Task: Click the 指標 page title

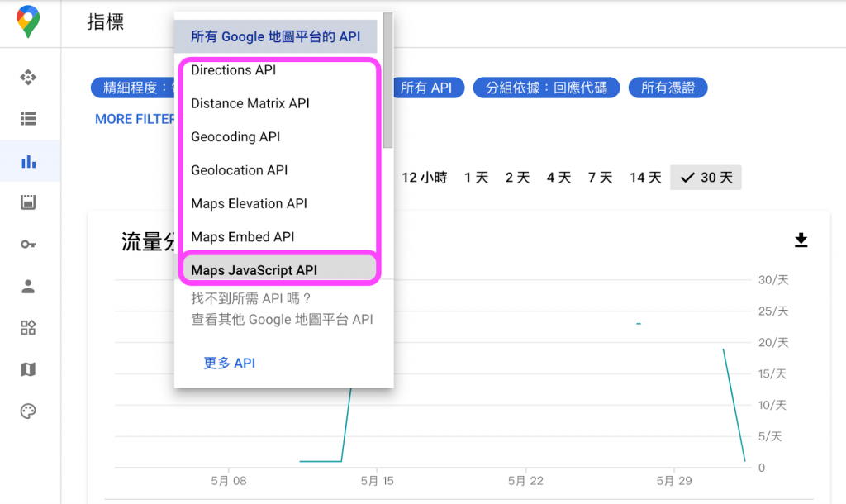Action: 106,22
